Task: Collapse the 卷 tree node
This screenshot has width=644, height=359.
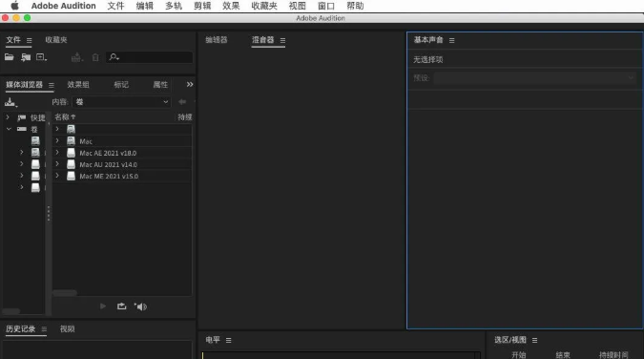Action: pyautogui.click(x=9, y=129)
